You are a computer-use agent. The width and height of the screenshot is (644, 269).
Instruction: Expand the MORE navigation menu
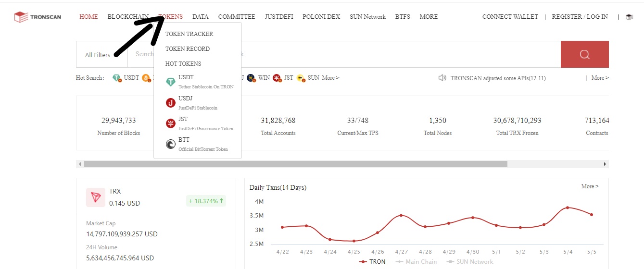point(429,17)
